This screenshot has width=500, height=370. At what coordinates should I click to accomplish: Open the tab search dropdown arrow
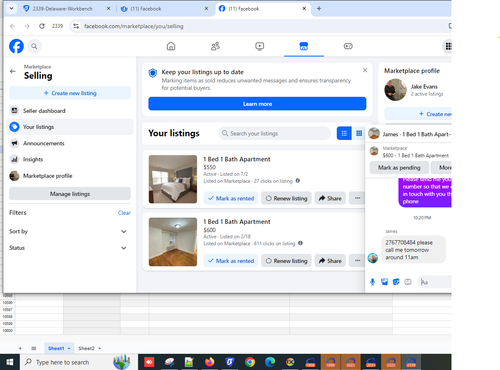tap(11, 8)
